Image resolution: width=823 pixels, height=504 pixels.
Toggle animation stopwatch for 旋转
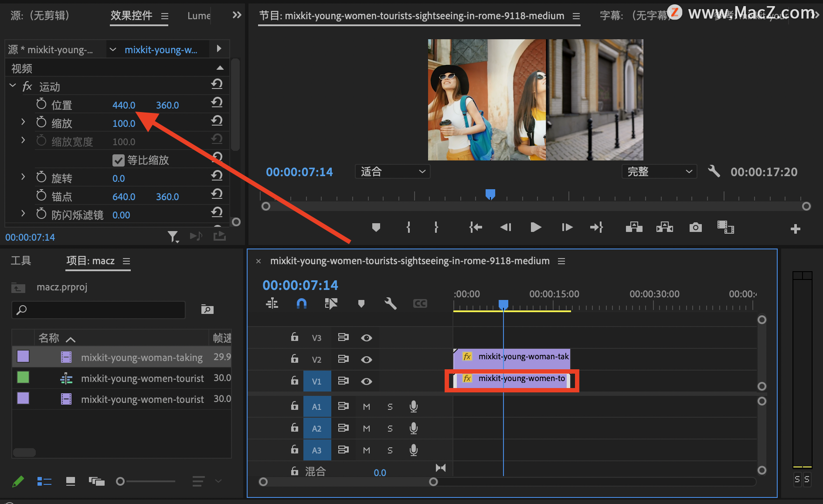(41, 177)
